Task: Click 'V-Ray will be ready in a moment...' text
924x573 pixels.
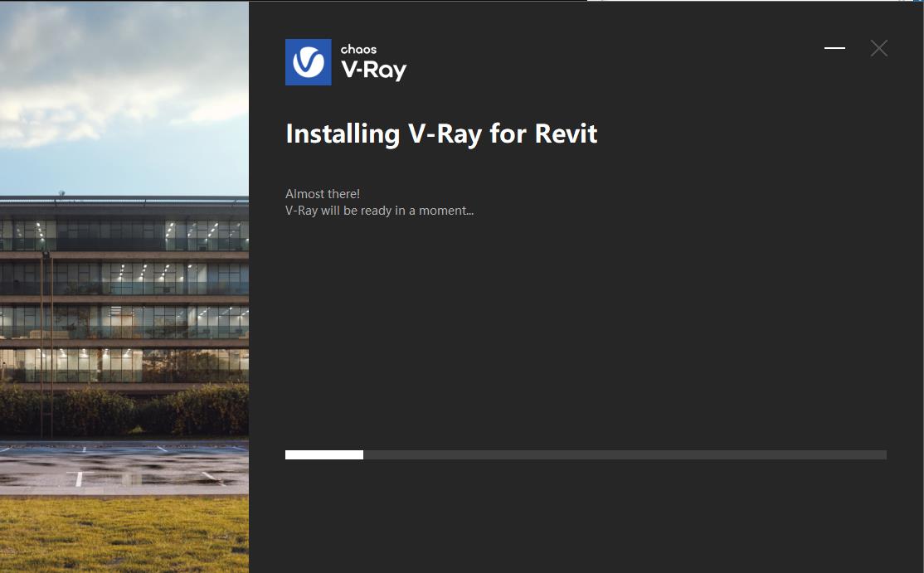Action: pyautogui.click(x=380, y=211)
